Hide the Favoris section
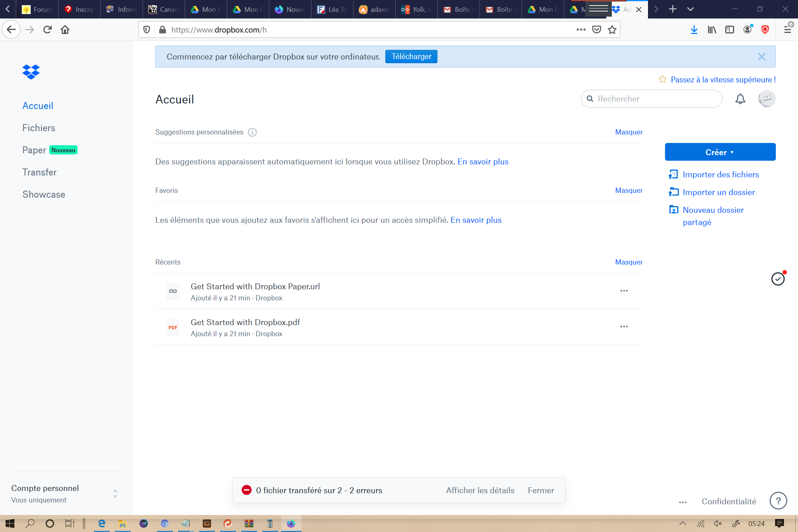Viewport: 798px width, 532px height. (x=629, y=191)
